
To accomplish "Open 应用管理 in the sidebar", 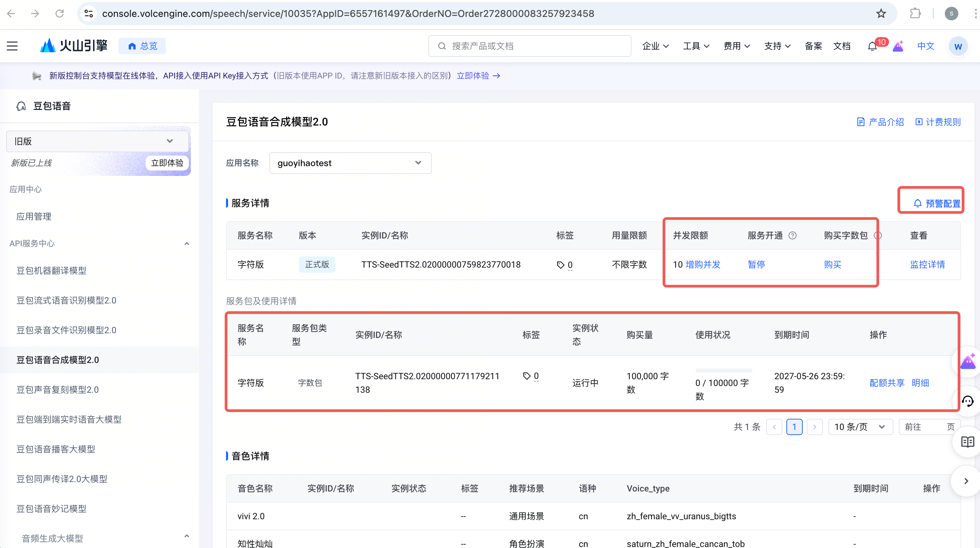I will [34, 216].
